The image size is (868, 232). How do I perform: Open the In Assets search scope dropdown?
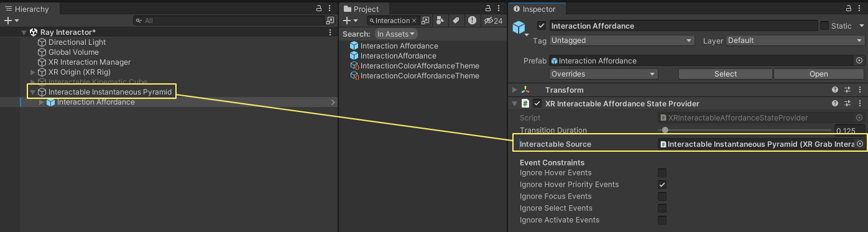[x=396, y=34]
